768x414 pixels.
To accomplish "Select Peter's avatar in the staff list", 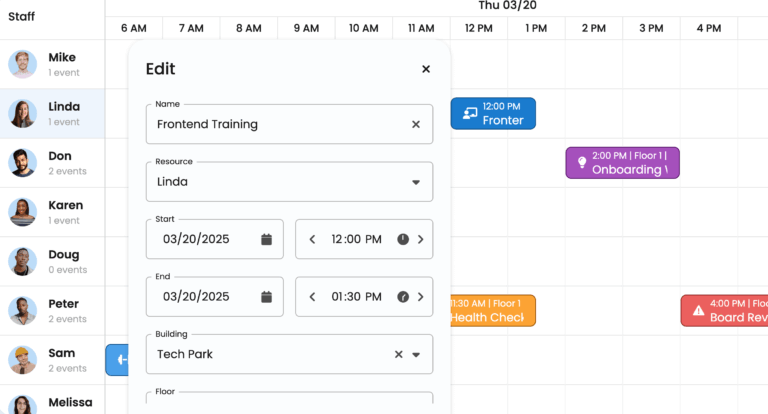I will 23,311.
